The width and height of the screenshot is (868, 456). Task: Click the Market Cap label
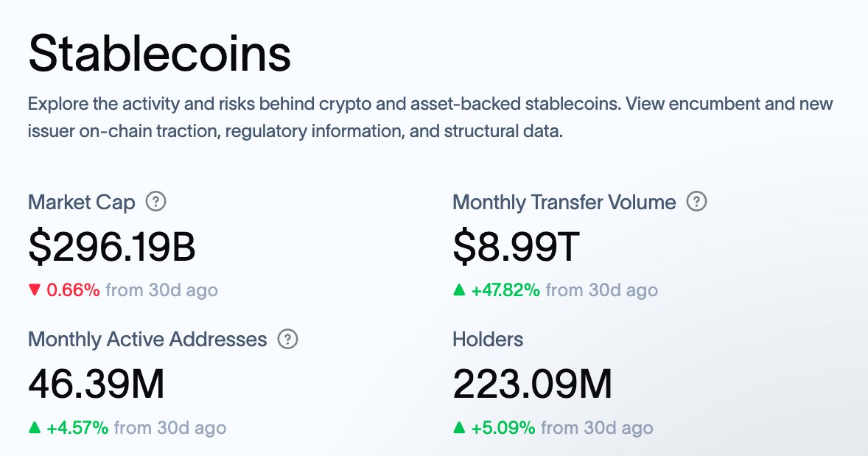click(x=81, y=203)
